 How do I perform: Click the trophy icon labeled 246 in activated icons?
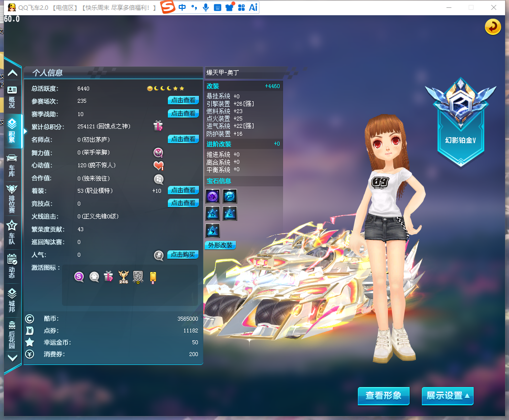point(123,276)
